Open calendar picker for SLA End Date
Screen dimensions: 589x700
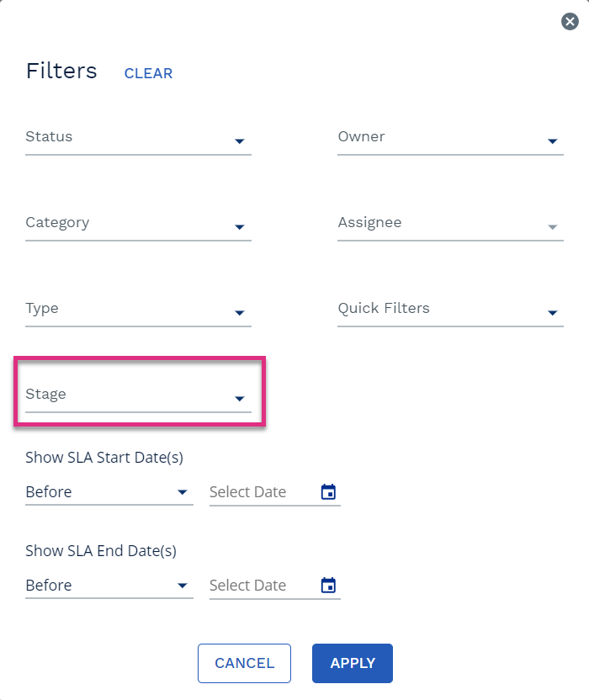[329, 585]
